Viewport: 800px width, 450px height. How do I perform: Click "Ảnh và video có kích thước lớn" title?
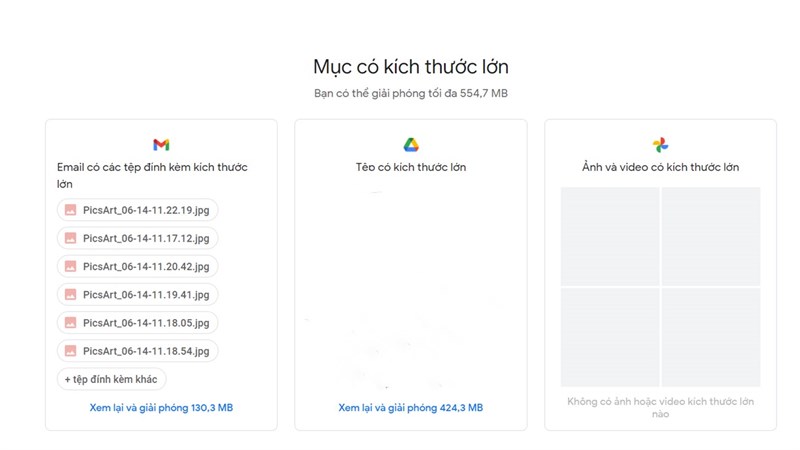[x=660, y=167]
